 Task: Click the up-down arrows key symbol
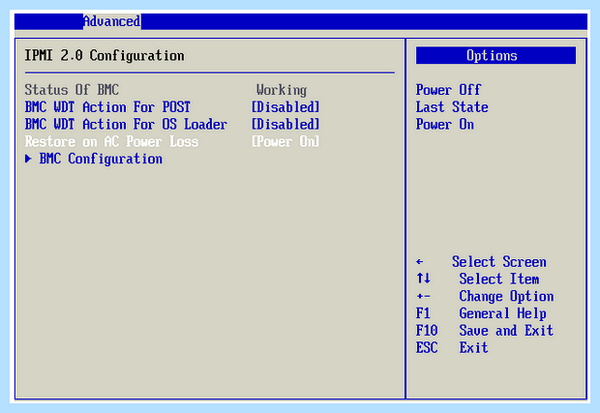click(x=424, y=278)
